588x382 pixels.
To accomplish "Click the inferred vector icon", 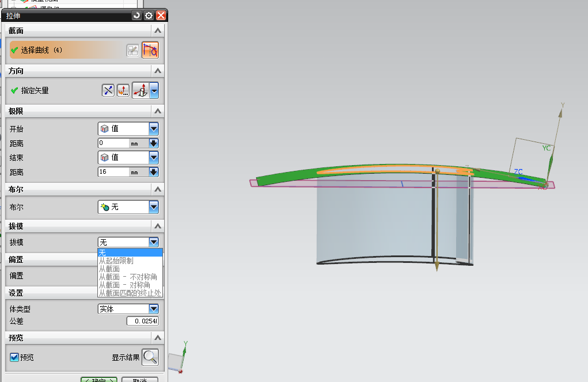I will coord(141,90).
